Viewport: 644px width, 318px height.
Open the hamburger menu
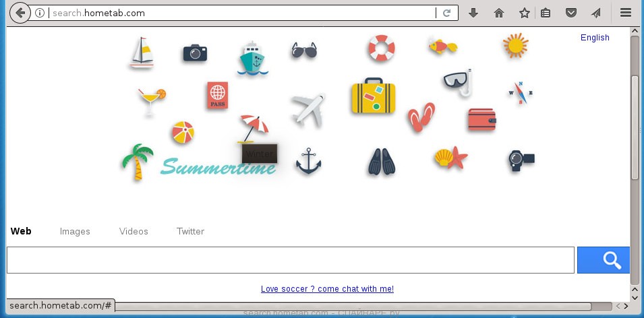(x=626, y=13)
